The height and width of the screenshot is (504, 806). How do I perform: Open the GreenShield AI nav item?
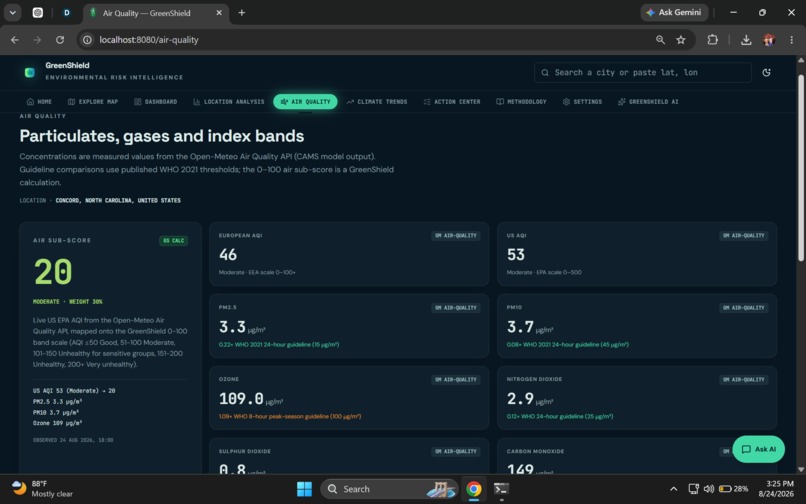648,102
